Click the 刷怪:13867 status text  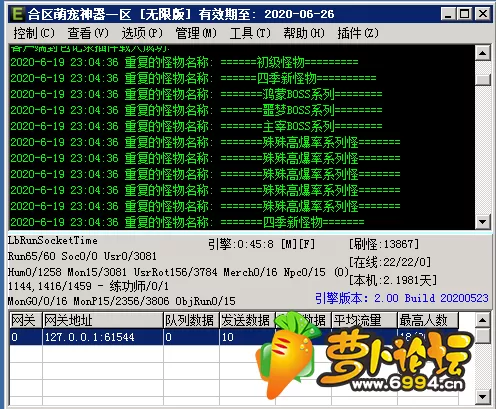(384, 244)
